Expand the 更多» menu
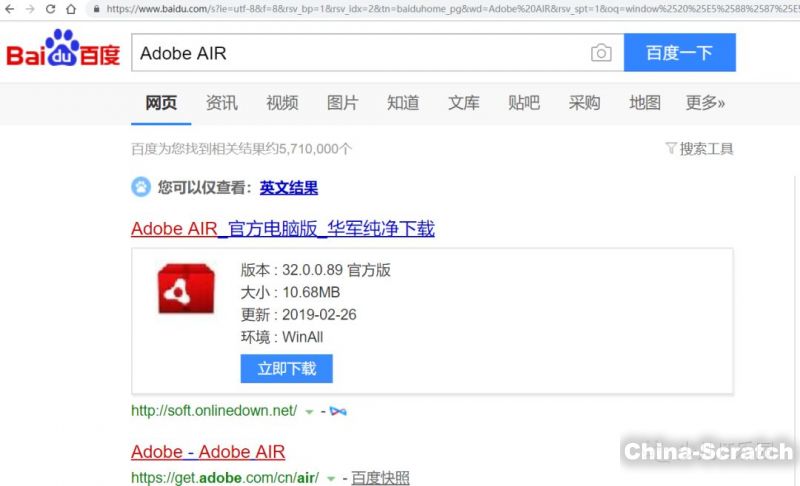This screenshot has height=486, width=800. [705, 103]
